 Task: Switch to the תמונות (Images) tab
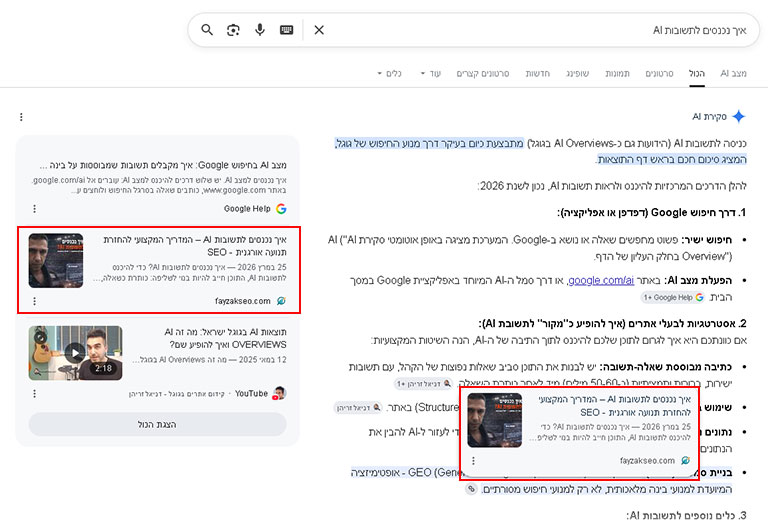point(617,73)
